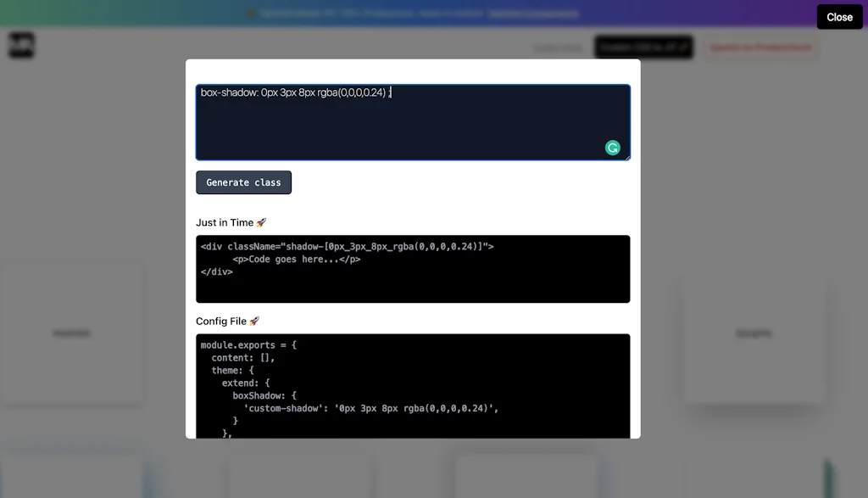Click the div className line in the JIT snippet
The height and width of the screenshot is (498, 868).
(x=348, y=246)
